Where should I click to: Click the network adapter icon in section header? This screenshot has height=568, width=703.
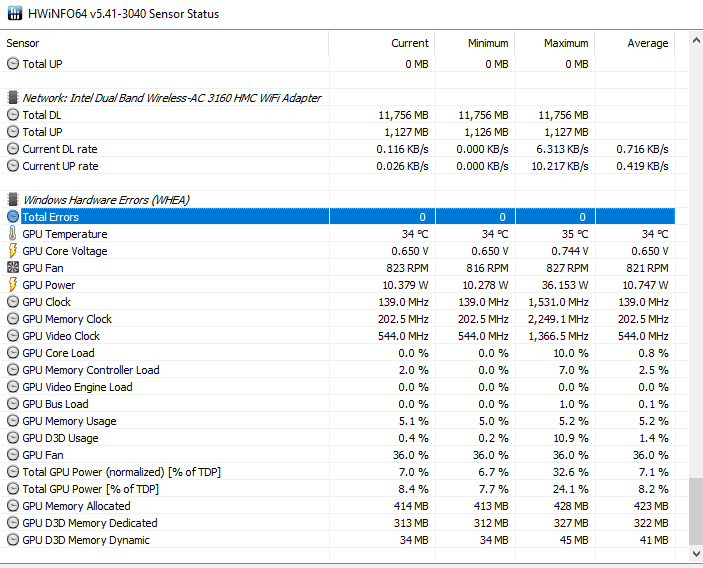(x=13, y=98)
